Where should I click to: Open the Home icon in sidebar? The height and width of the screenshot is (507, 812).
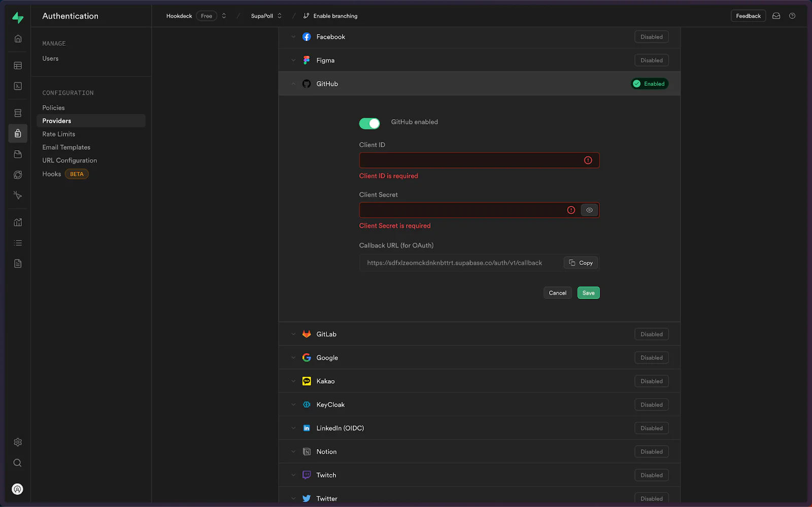tap(18, 39)
